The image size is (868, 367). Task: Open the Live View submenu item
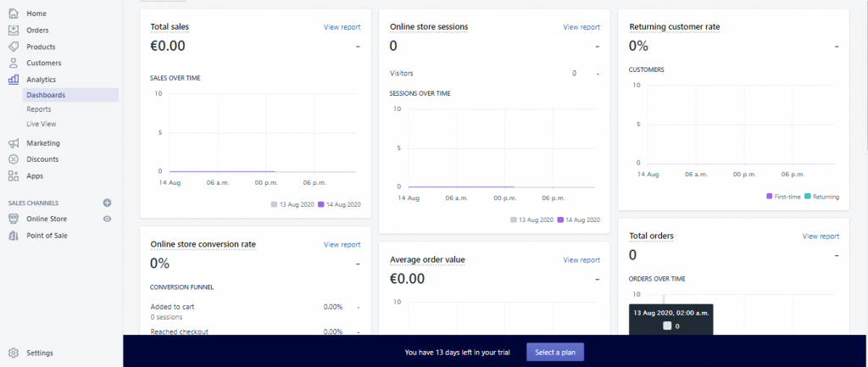[42, 124]
